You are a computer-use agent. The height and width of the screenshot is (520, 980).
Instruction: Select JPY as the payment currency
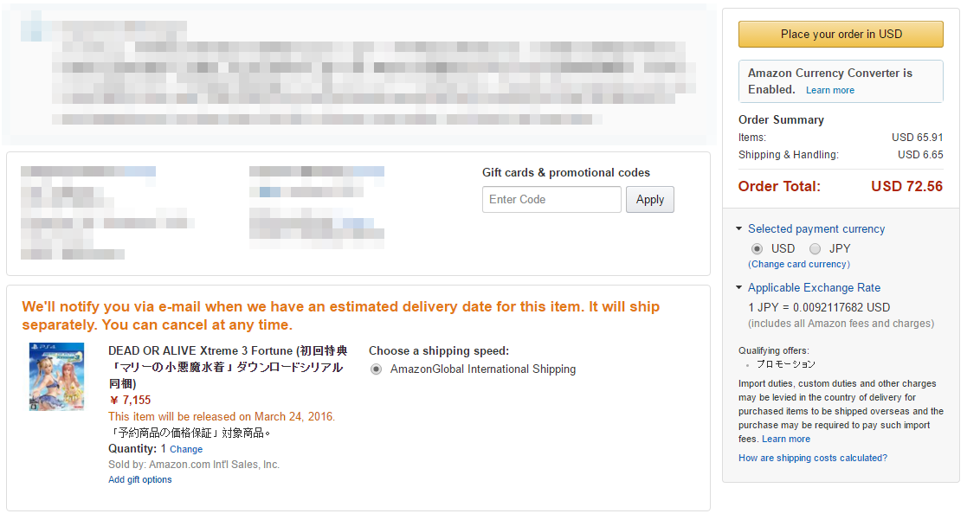tap(815, 248)
